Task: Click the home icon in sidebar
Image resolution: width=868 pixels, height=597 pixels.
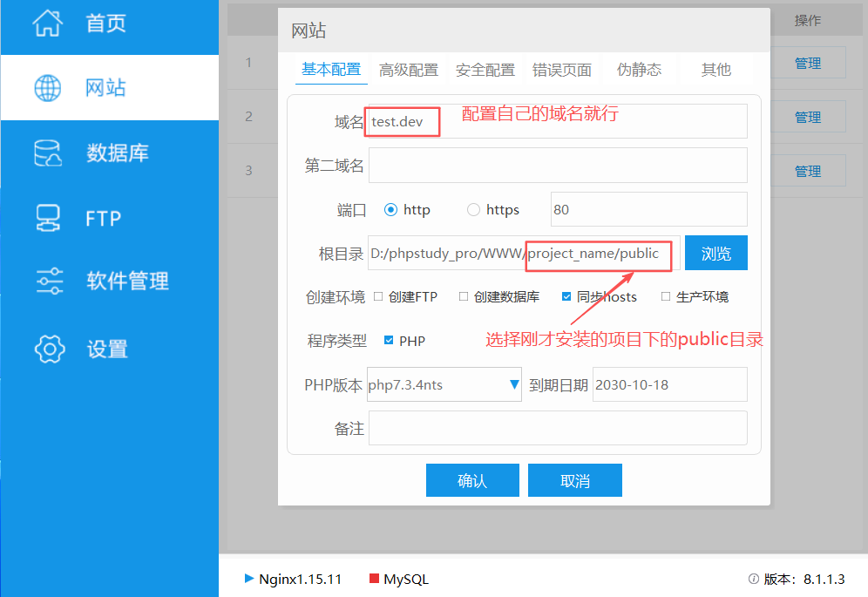Action: [x=48, y=24]
